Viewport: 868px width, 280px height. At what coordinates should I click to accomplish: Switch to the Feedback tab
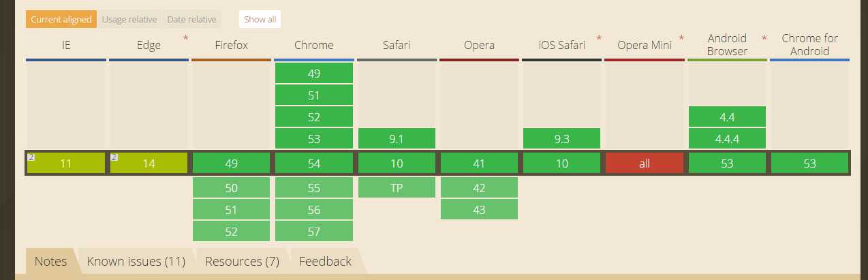[325, 261]
